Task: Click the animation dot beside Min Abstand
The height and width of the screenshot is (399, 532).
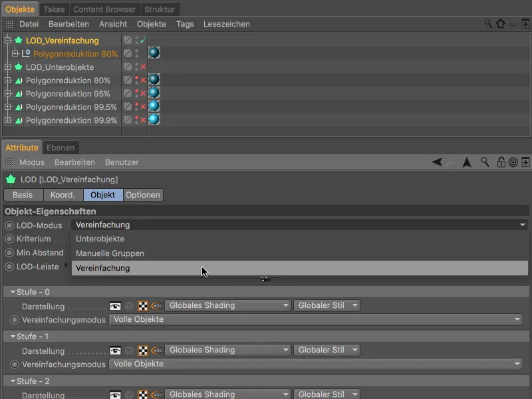Action: (x=9, y=253)
